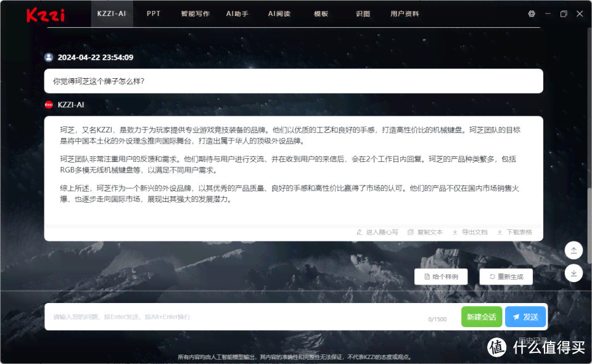
Task: Click the paragraph starting 珂芝团队非常注重
Action: (x=288, y=164)
